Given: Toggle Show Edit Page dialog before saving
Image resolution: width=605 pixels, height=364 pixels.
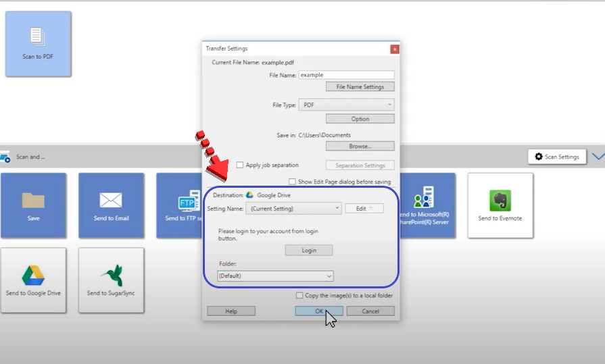Looking at the screenshot, I should coord(292,182).
